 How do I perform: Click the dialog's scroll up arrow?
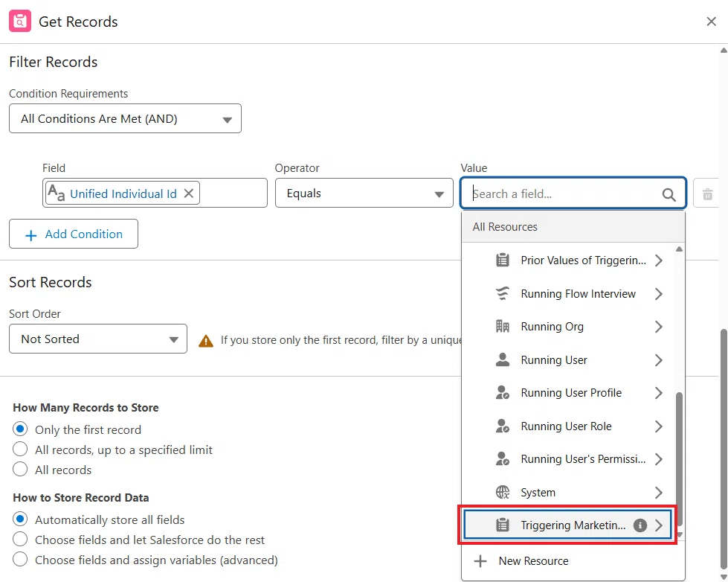click(x=724, y=50)
